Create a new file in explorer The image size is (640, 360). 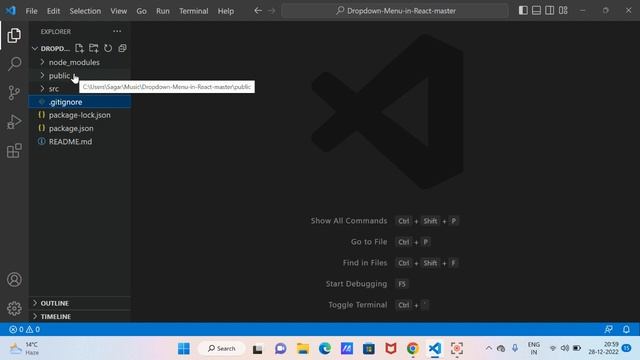pos(79,48)
